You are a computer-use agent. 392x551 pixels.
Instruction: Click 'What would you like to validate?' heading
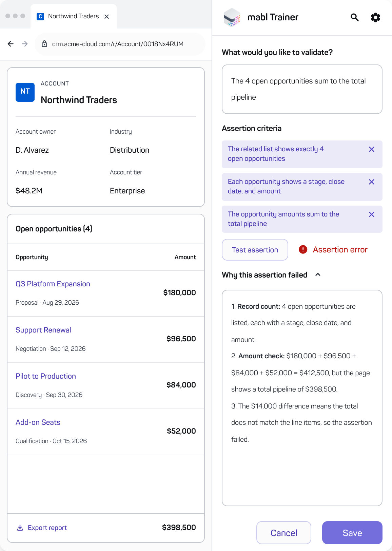tap(277, 52)
